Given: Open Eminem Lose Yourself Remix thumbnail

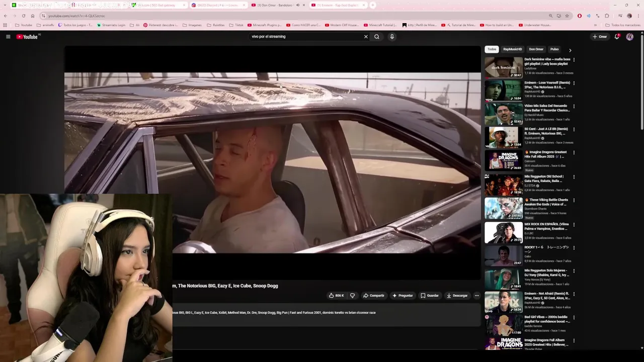Looking at the screenshot, I should (x=503, y=90).
